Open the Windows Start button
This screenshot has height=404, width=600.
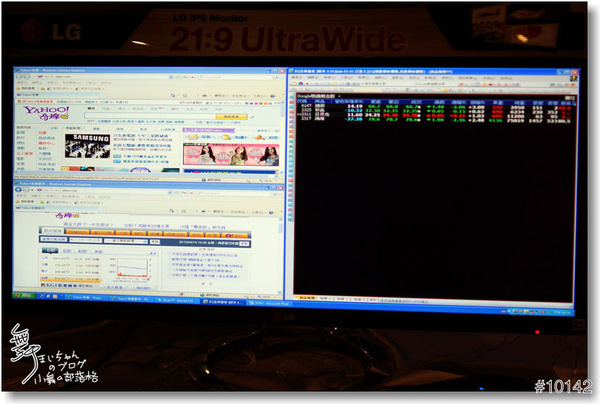pyautogui.click(x=24, y=295)
